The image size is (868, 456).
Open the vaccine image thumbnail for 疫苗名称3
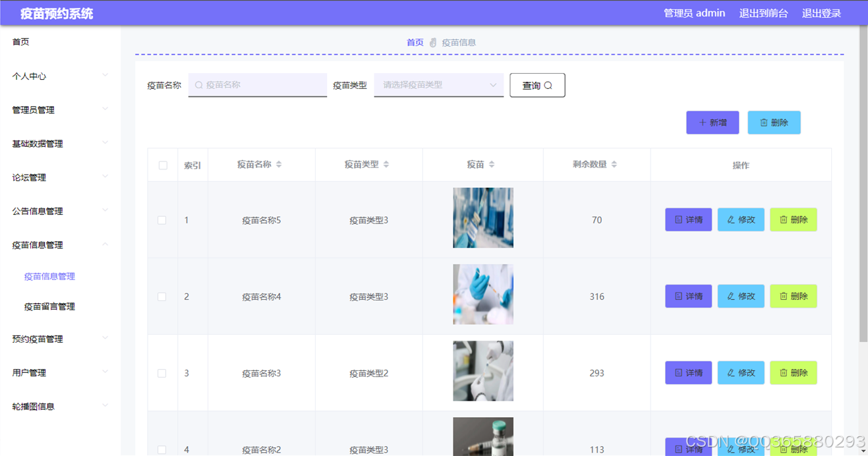483,371
